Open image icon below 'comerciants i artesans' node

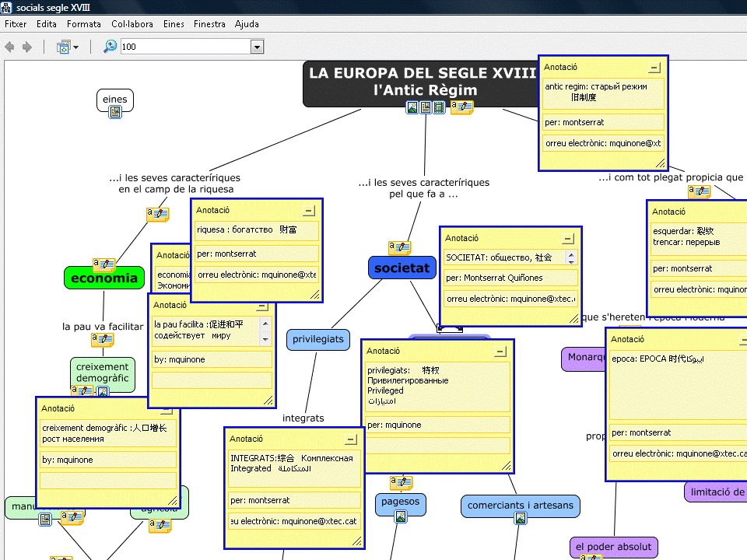(x=521, y=519)
